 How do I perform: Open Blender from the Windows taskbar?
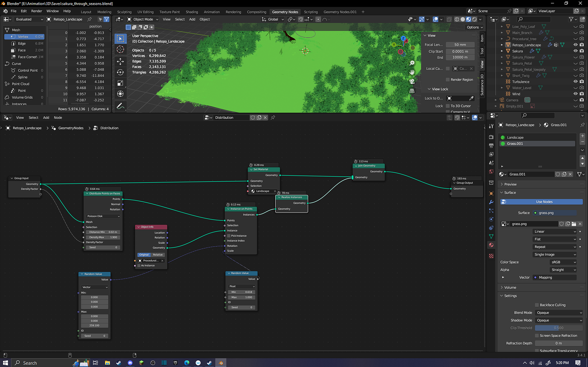pos(221,363)
